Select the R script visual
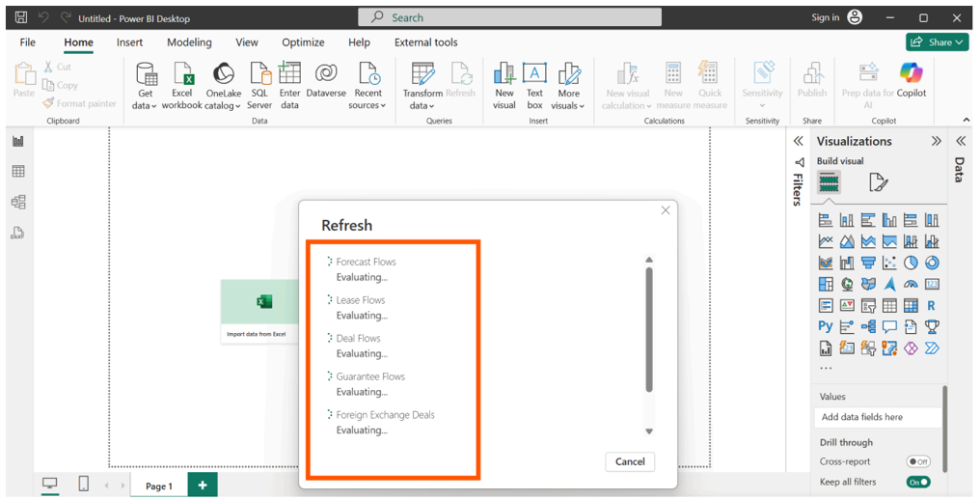Screen dimensions: 980x500 point(931,305)
